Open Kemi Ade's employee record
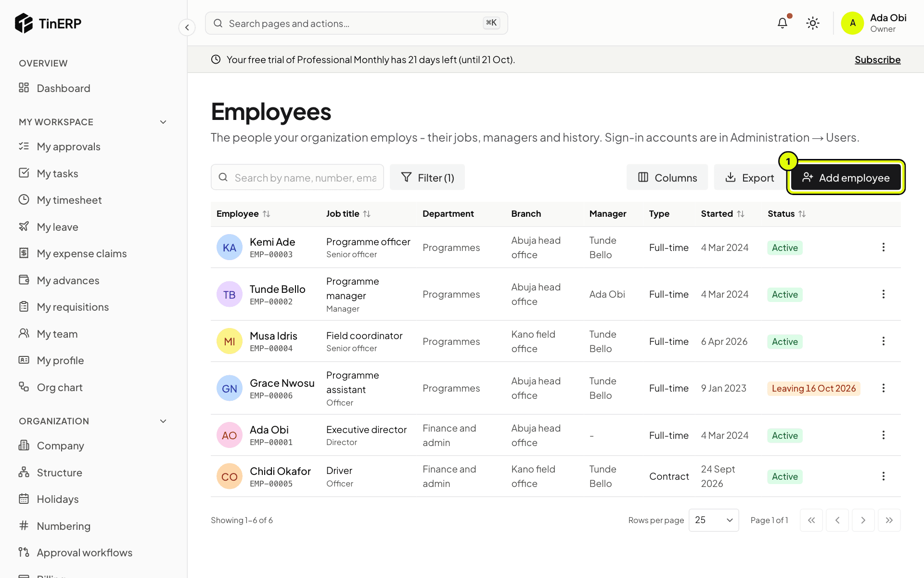 (x=272, y=242)
